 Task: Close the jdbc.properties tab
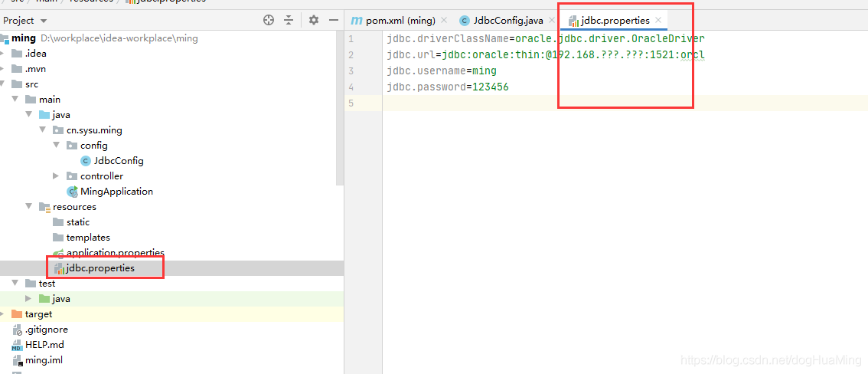[658, 21]
